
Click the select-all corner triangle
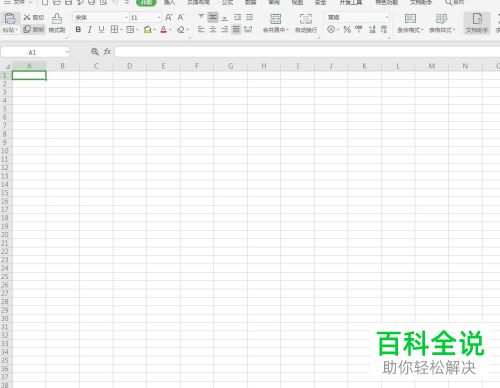click(x=7, y=66)
